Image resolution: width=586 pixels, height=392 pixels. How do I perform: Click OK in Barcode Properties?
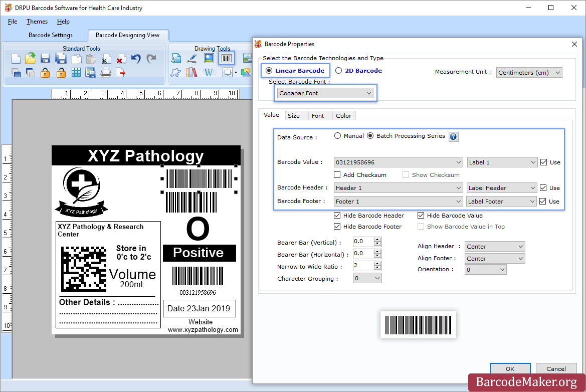click(510, 368)
